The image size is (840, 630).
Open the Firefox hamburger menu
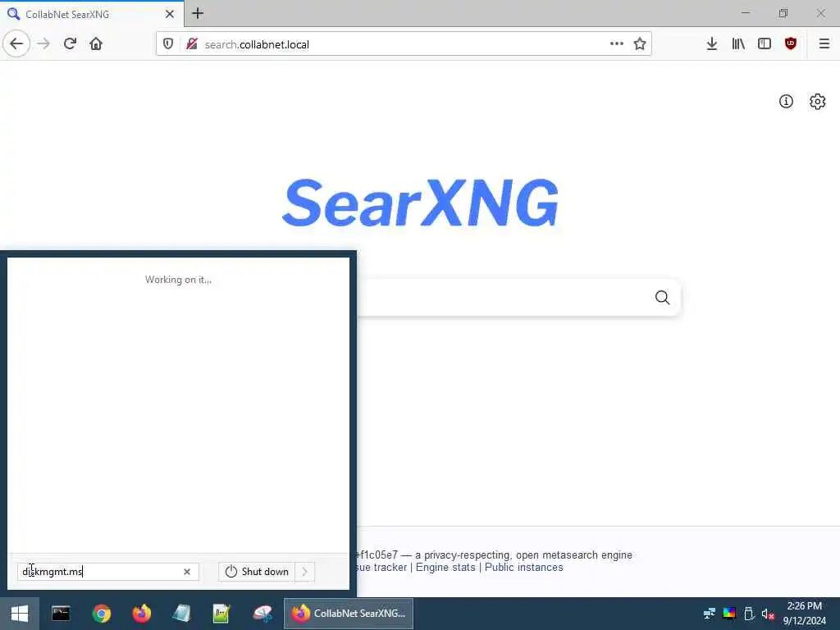[824, 44]
